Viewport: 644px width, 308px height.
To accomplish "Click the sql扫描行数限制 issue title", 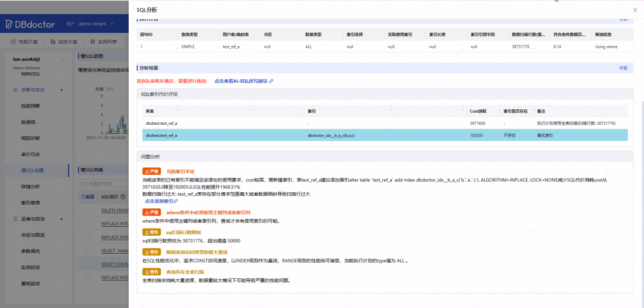I will coord(184,232).
